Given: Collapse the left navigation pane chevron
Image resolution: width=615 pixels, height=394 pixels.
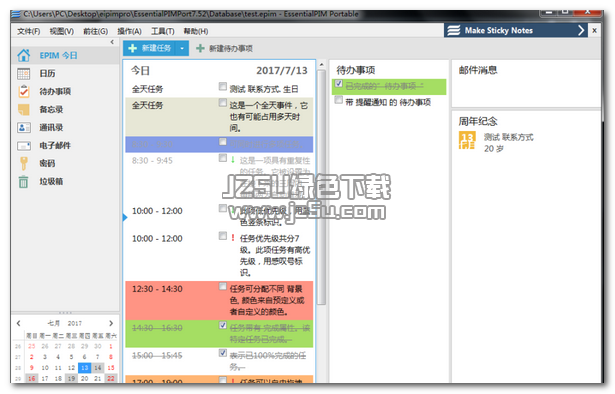Looking at the screenshot, I should (112, 42).
